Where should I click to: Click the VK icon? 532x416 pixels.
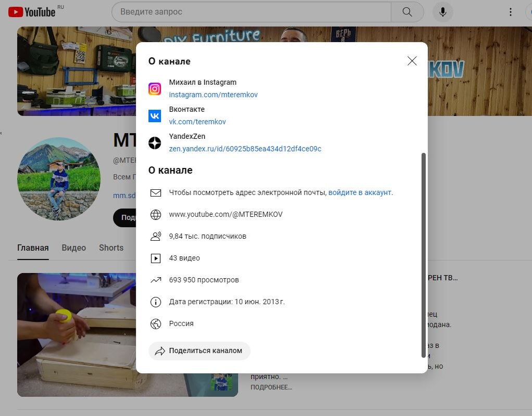155,116
